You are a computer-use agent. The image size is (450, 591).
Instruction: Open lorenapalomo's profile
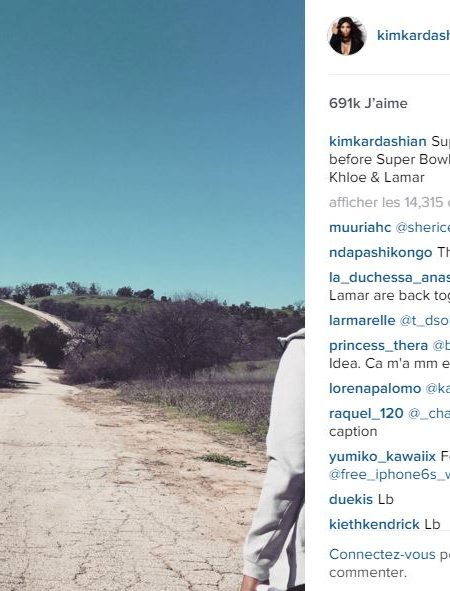click(375, 388)
